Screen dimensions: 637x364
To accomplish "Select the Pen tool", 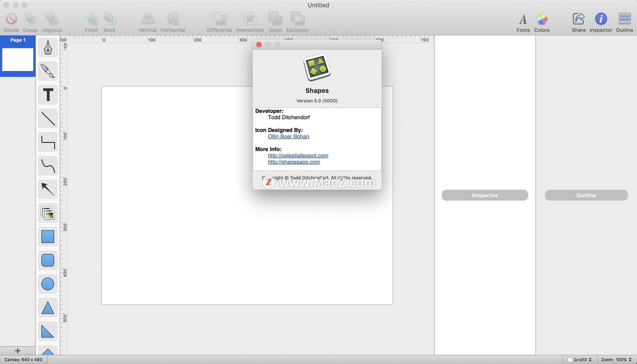I will [x=48, y=47].
